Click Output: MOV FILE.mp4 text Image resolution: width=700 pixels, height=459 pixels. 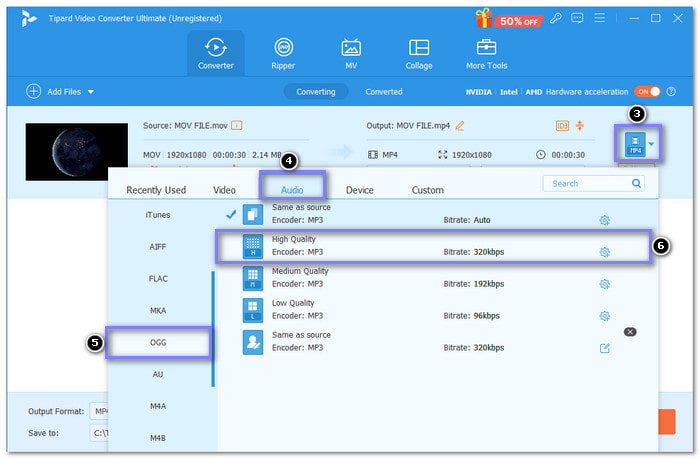click(x=408, y=125)
